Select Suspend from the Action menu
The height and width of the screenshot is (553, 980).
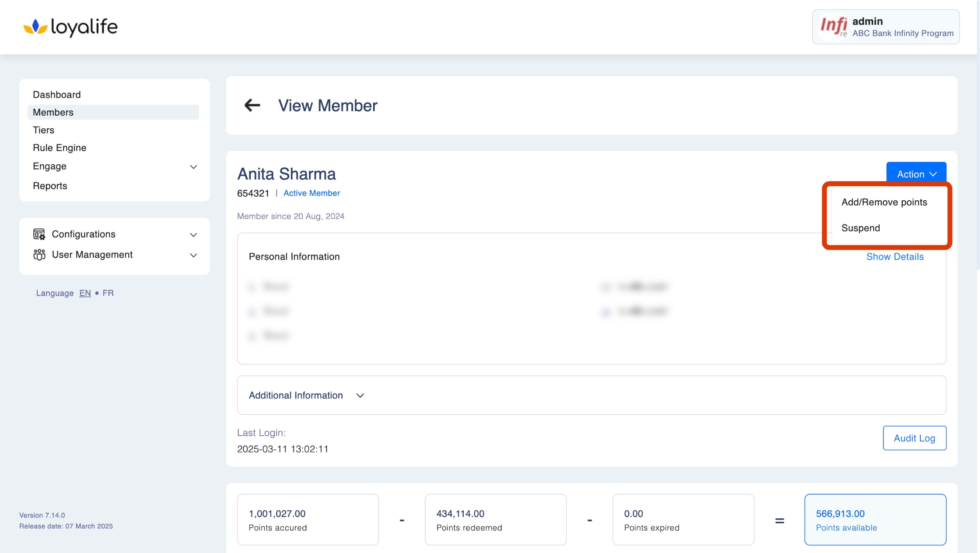coord(860,228)
